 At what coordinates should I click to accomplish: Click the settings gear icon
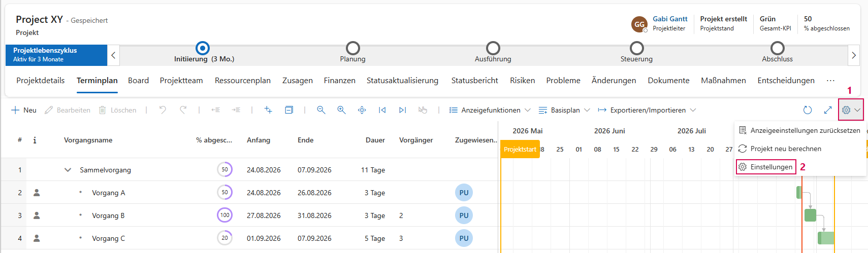coord(846,110)
